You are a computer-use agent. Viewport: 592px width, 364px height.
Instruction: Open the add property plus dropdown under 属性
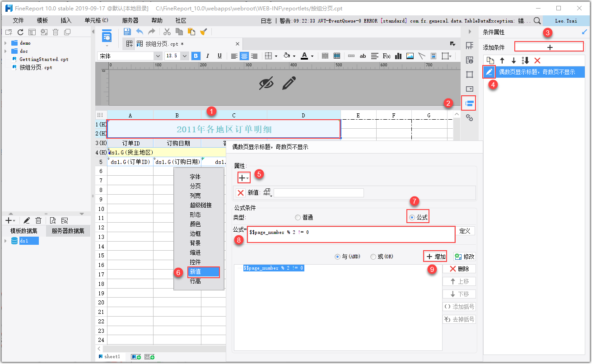244,178
